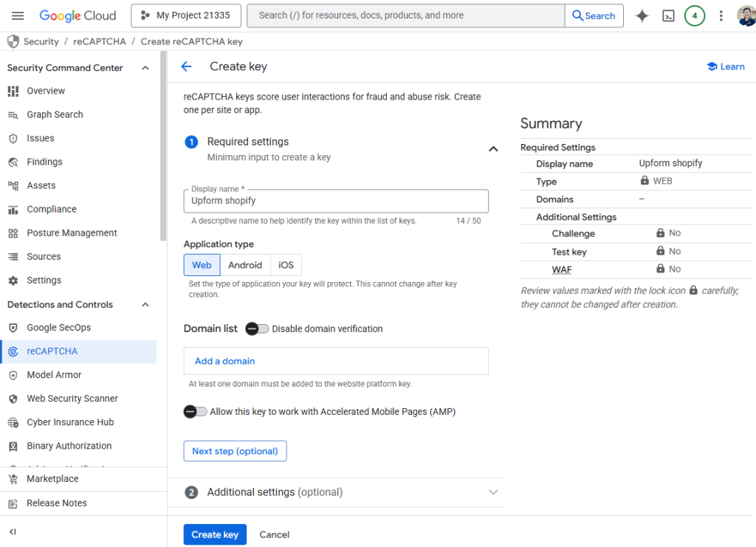Viewport: 756px width, 547px height.
Task: Go to Findings menu item
Action: coord(44,162)
